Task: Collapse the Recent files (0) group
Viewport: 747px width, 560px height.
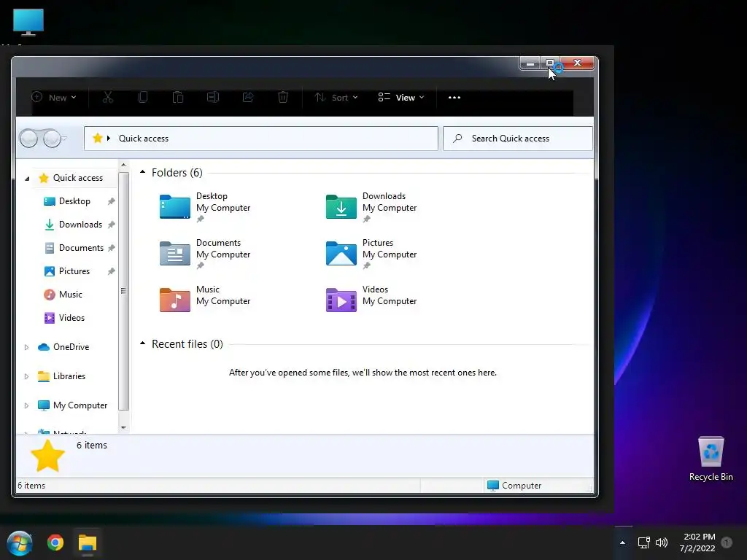Action: [x=142, y=343]
